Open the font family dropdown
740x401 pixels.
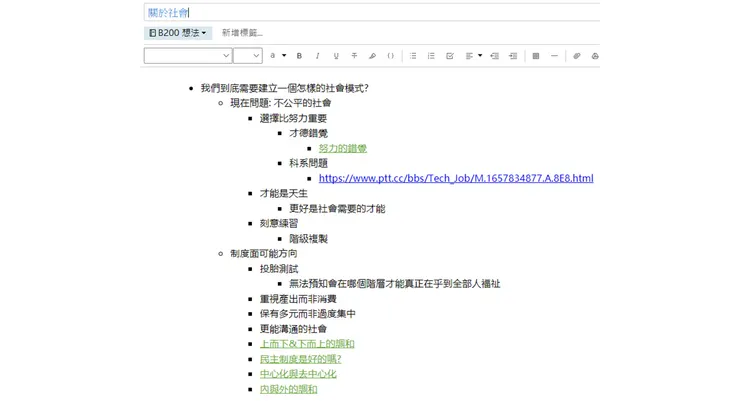tap(188, 56)
